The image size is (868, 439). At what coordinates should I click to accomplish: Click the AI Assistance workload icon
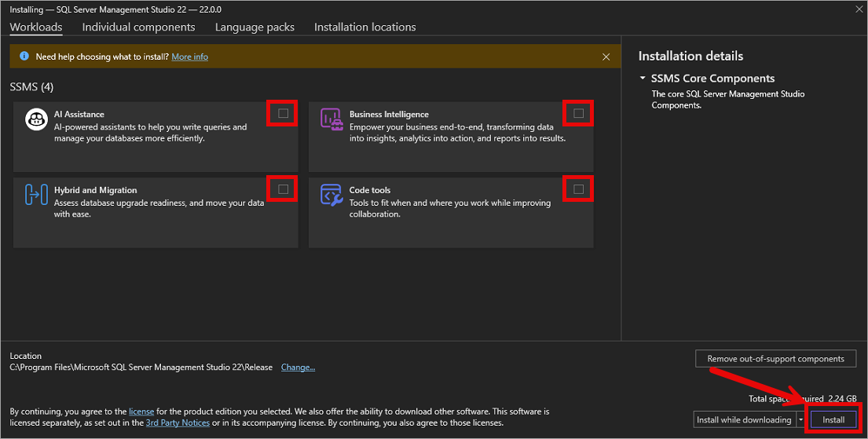pos(37,119)
